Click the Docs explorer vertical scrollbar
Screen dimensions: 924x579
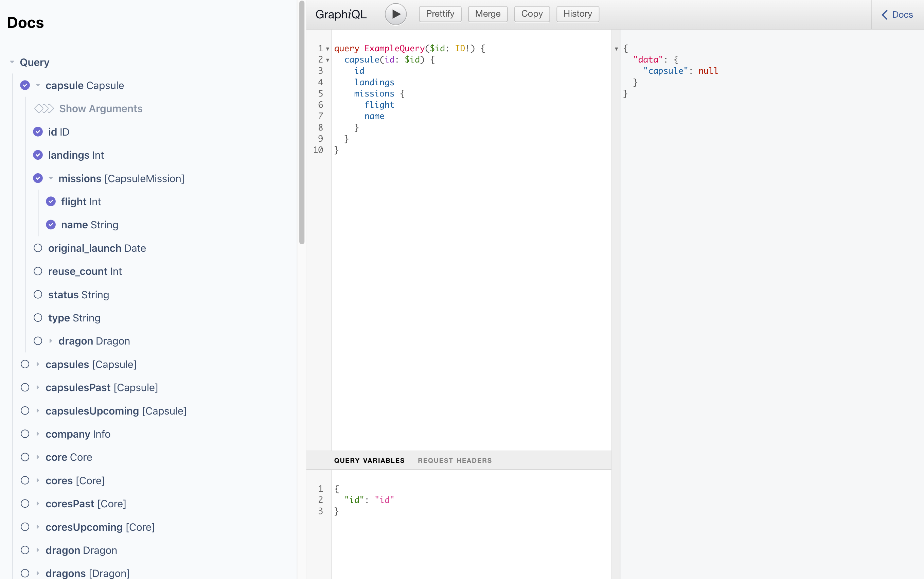pyautogui.click(x=302, y=123)
